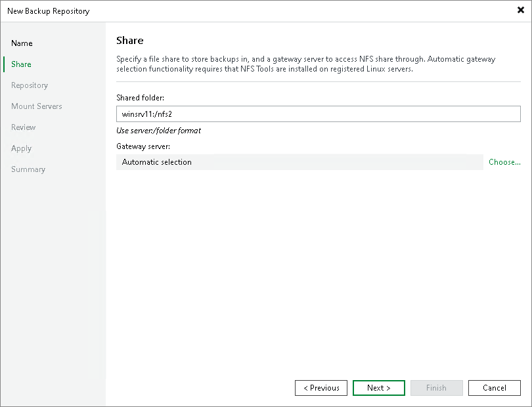Click the Share page heading
Screen dimensions: 532x407
tap(130, 40)
